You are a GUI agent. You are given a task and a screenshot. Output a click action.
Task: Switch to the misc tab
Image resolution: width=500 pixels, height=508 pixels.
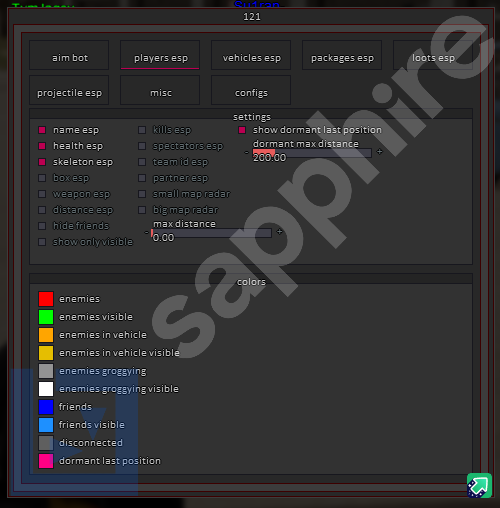click(x=160, y=90)
